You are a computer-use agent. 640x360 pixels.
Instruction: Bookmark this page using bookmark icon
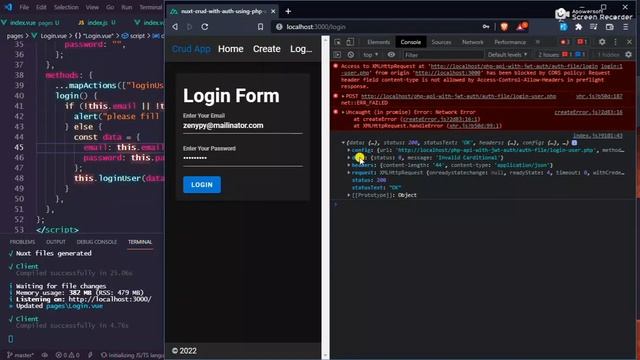point(260,27)
